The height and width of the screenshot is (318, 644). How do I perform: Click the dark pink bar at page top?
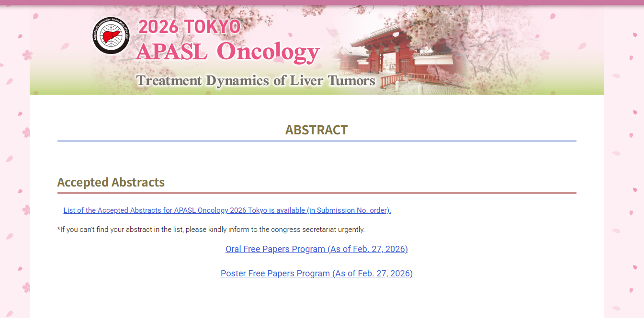[322, 2]
